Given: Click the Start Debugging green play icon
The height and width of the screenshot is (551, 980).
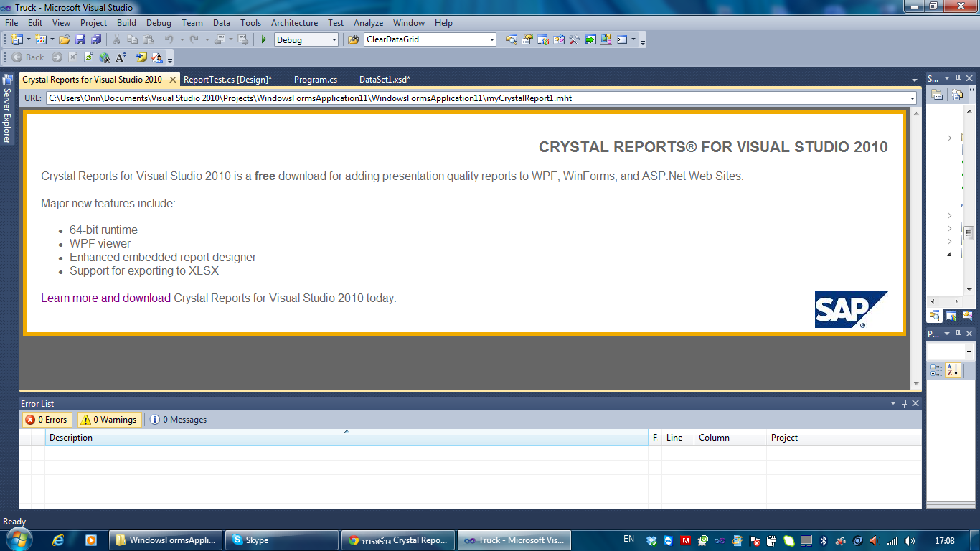Looking at the screenshot, I should [264, 40].
